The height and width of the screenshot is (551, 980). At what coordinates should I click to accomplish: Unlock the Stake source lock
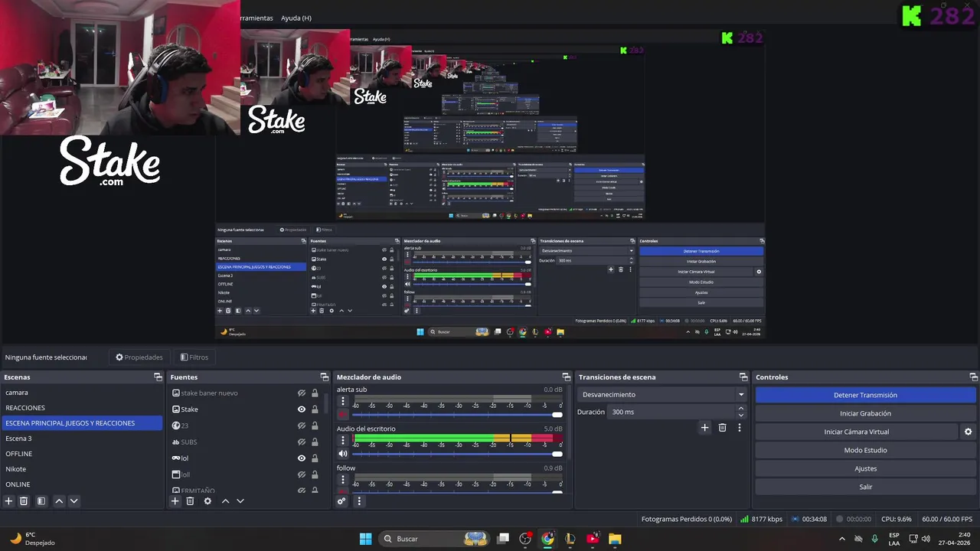315,409
